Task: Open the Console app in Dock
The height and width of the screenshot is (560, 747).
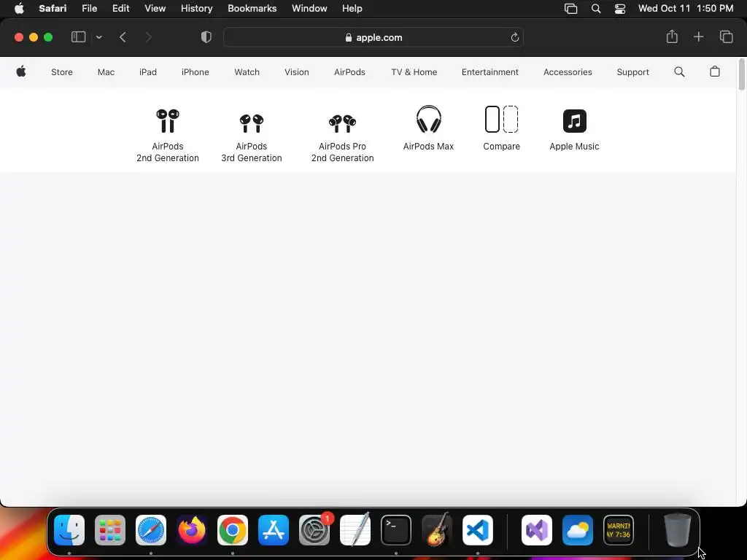Action: coord(619,530)
